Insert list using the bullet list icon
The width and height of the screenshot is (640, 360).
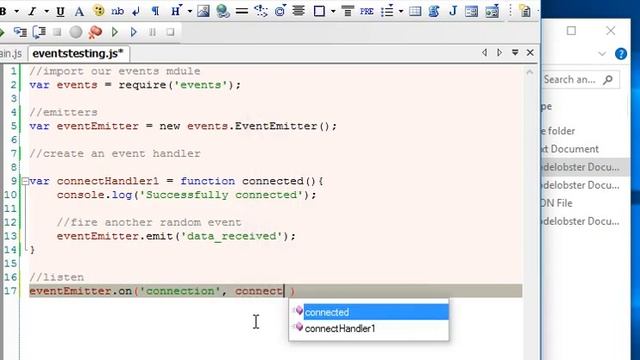387,11
